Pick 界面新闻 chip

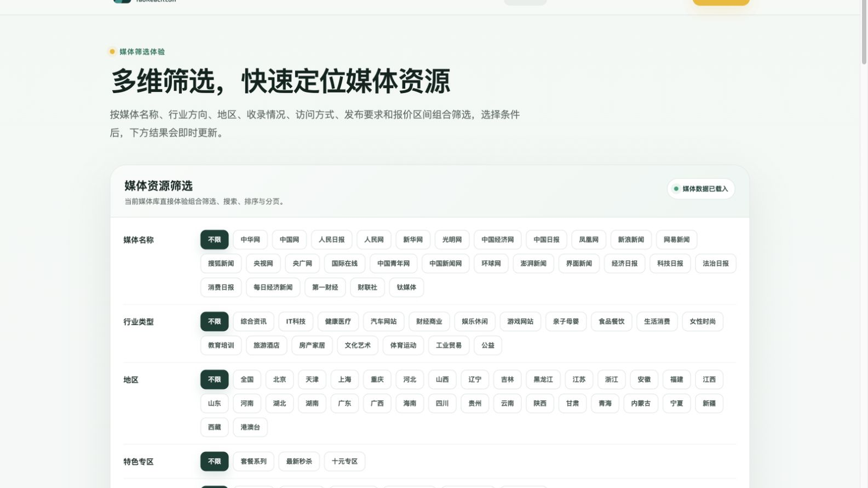click(x=579, y=264)
